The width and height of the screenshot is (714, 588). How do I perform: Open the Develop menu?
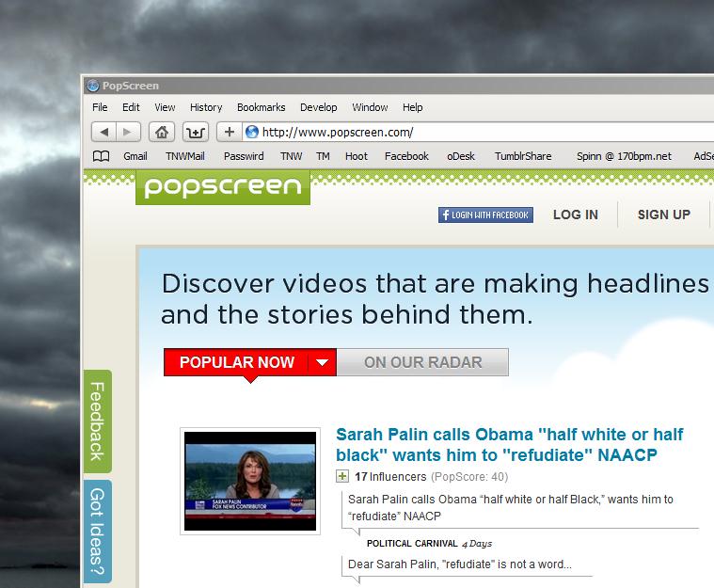318,107
